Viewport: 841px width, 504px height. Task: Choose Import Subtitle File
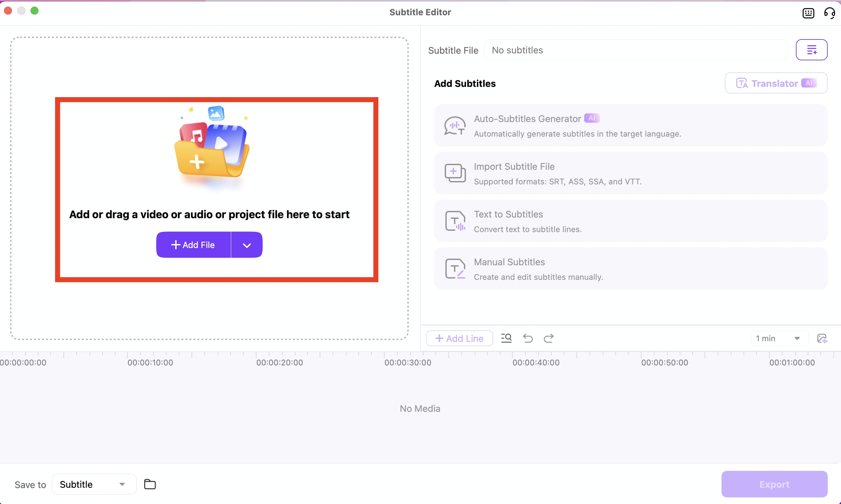(630, 173)
